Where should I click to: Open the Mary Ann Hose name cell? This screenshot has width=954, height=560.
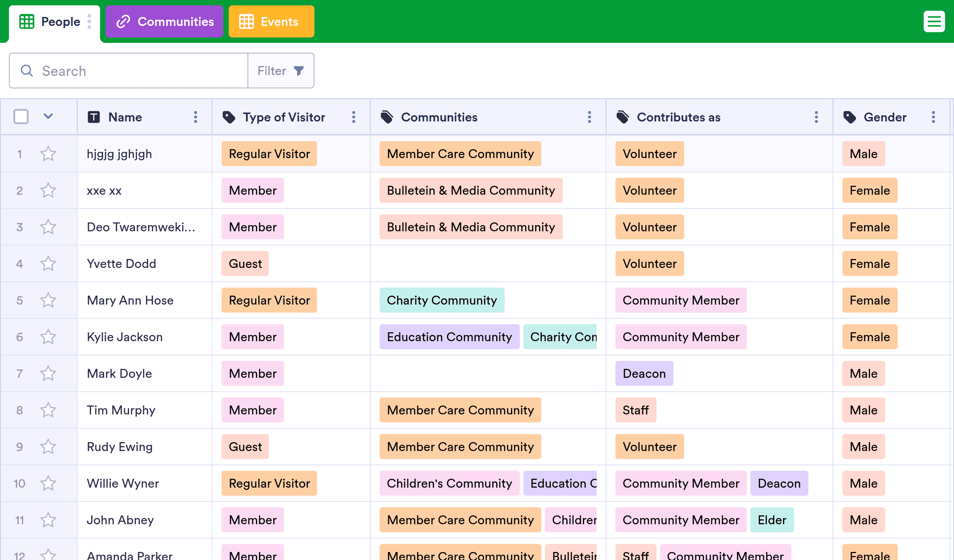pos(145,300)
